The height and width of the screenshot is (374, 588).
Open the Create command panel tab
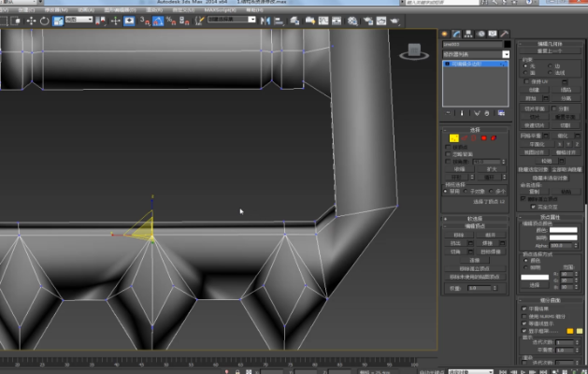[445, 35]
